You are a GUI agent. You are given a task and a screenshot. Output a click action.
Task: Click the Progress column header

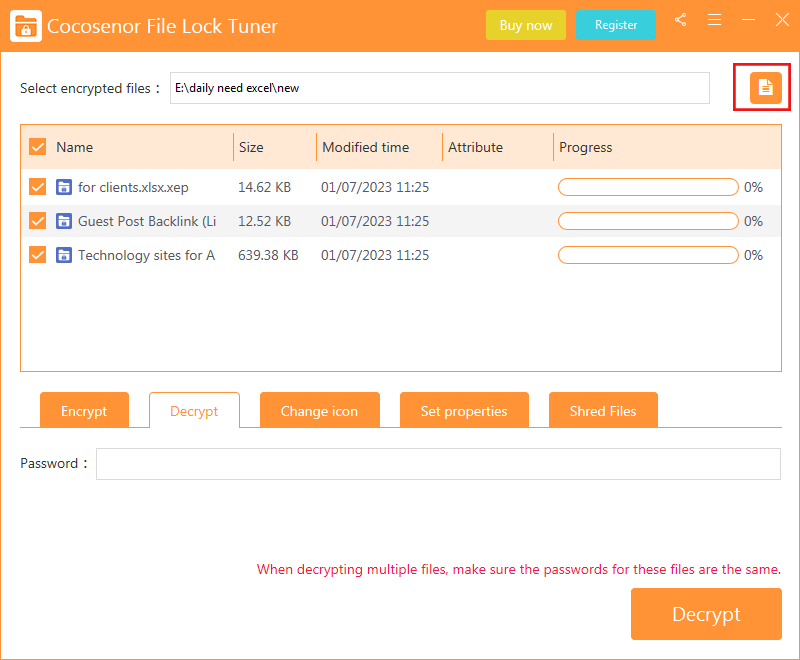(585, 147)
